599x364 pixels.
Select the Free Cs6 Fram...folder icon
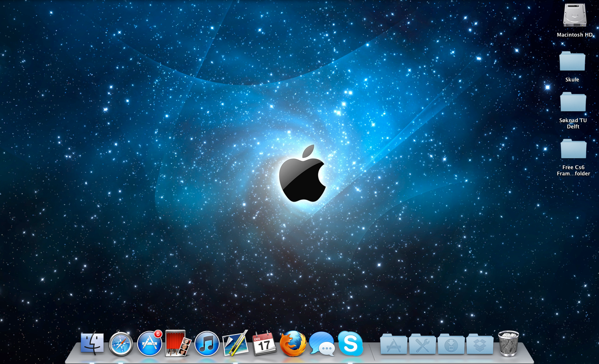pos(574,149)
